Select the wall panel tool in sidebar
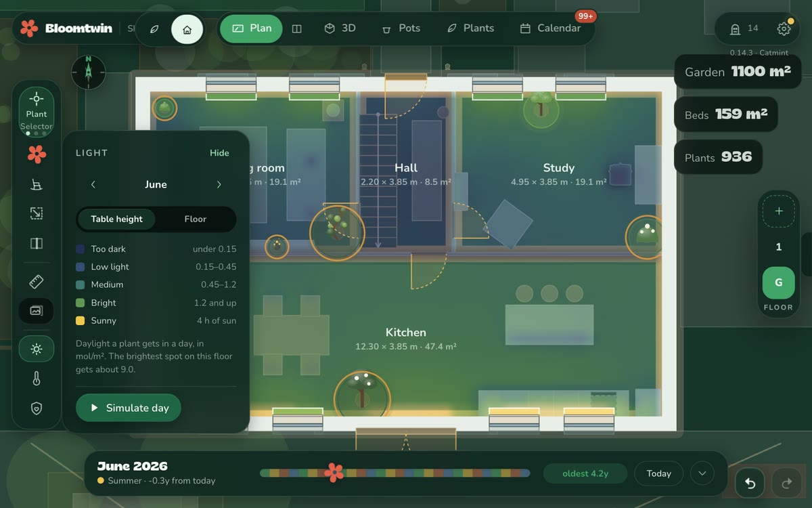This screenshot has height=508, width=812. [37, 244]
